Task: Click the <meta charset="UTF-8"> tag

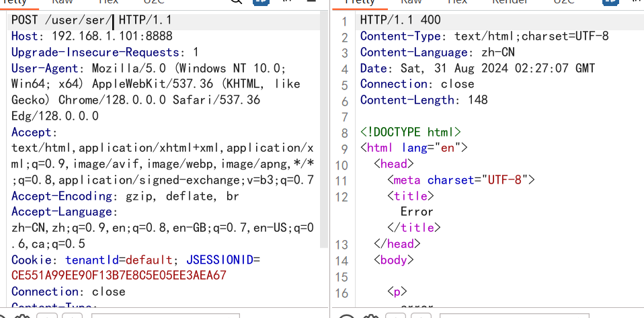Action: [x=461, y=180]
